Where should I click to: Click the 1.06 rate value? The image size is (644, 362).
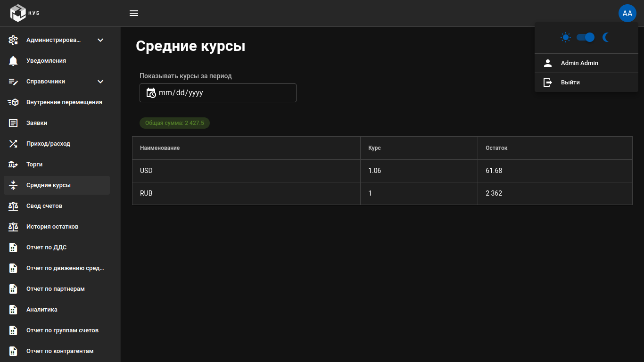pos(374,171)
